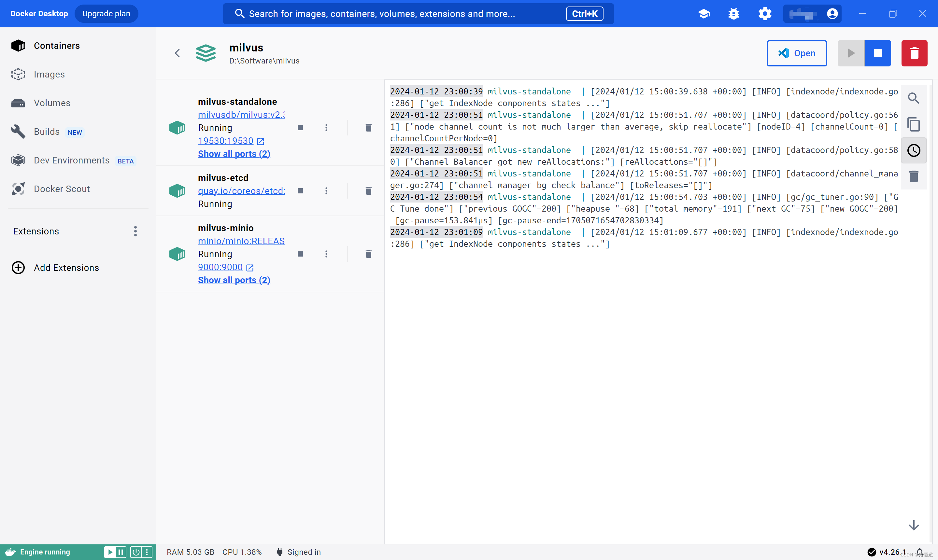938x560 pixels.
Task: Open the troubleshoot bug icon
Action: coord(733,14)
